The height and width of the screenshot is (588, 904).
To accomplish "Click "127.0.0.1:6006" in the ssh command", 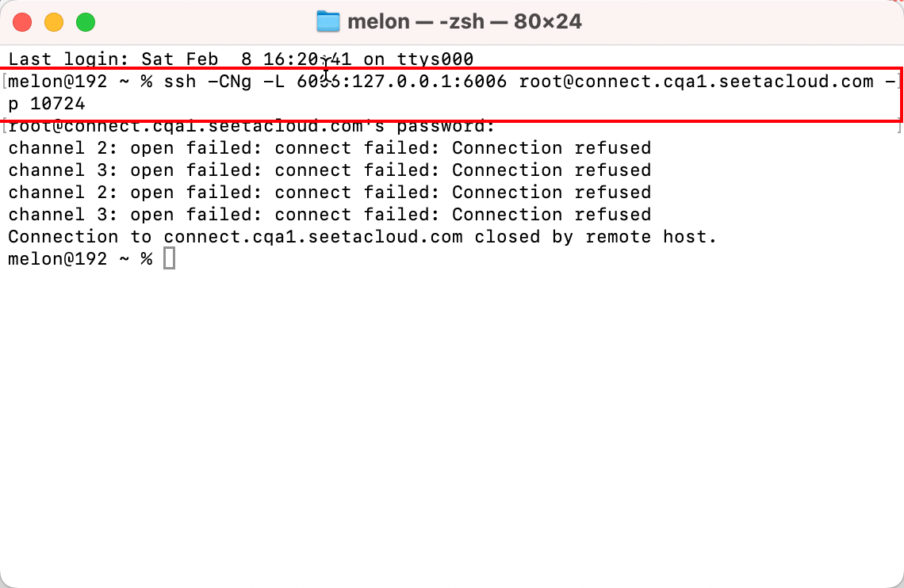I will point(430,81).
